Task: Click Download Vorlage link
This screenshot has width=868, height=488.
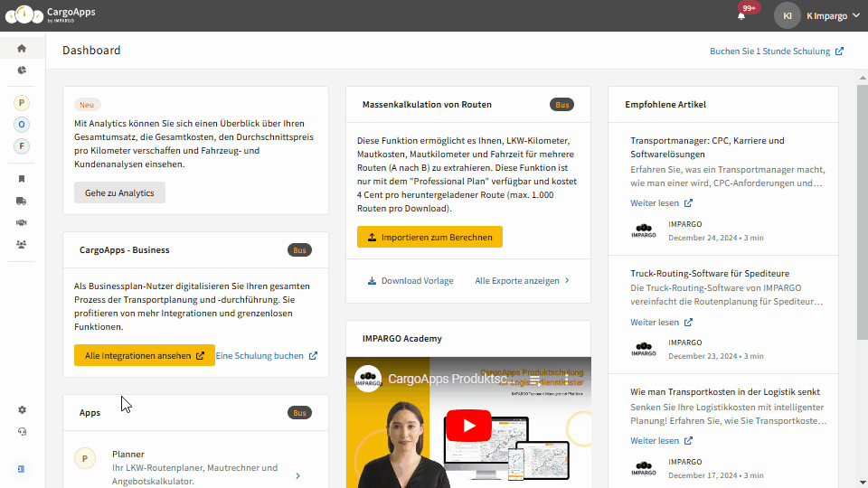Action: click(410, 280)
